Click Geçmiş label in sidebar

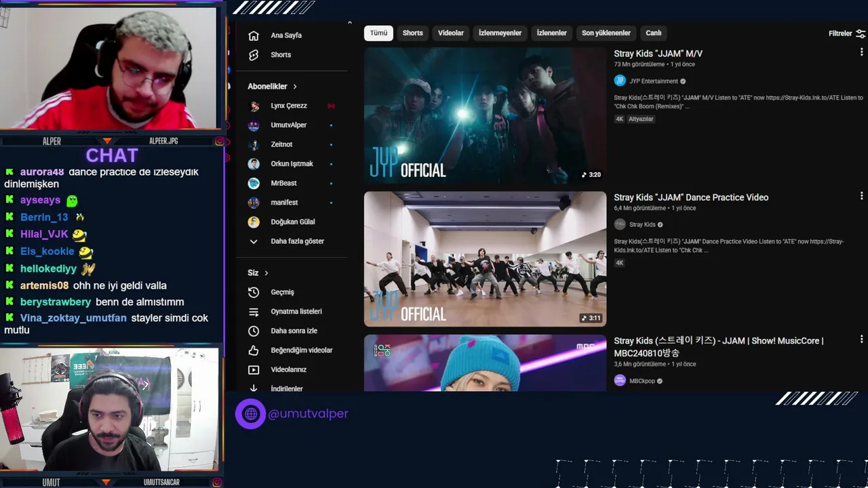pos(282,292)
